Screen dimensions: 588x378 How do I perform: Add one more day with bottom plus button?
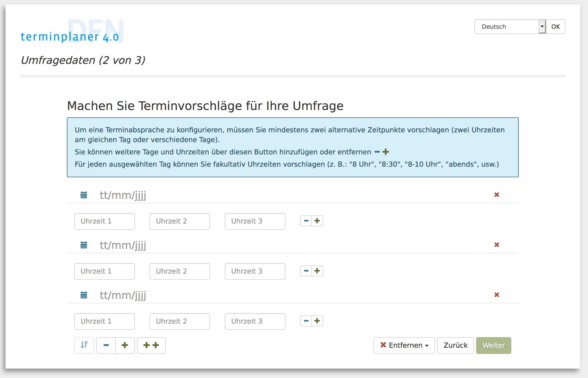point(125,345)
